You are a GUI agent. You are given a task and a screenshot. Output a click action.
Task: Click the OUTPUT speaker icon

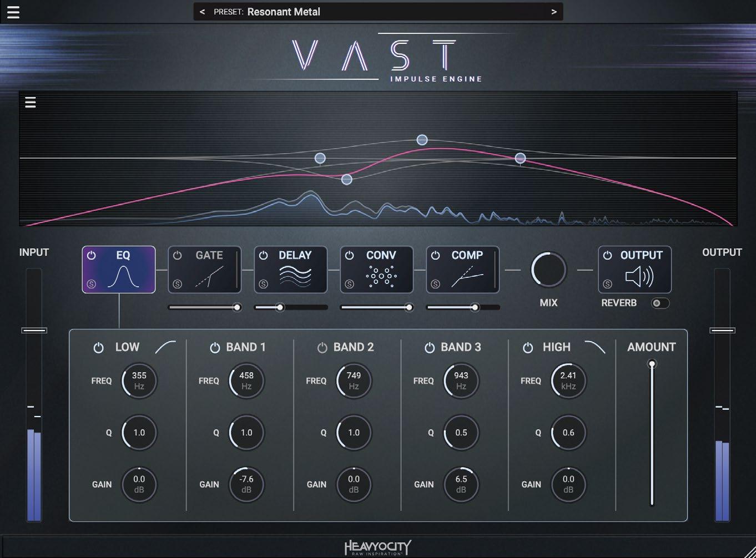639,276
